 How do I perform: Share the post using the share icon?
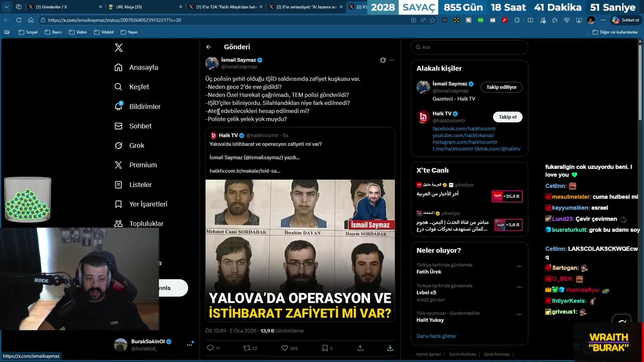[360, 348]
